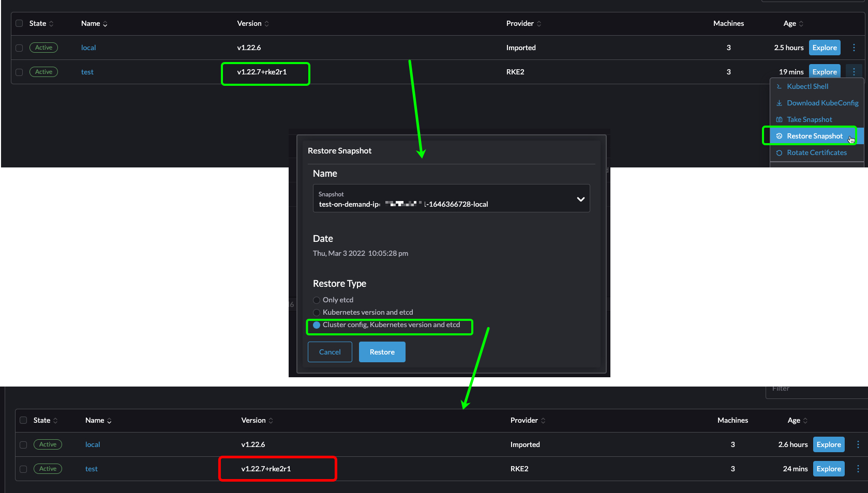Click the restore icon beside Restore Snapshot

(780, 136)
